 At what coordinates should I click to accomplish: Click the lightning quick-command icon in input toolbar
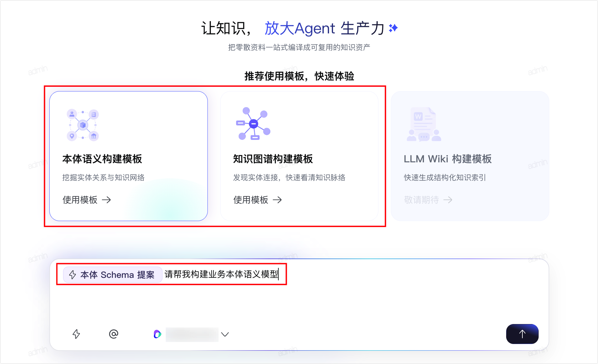coord(76,334)
